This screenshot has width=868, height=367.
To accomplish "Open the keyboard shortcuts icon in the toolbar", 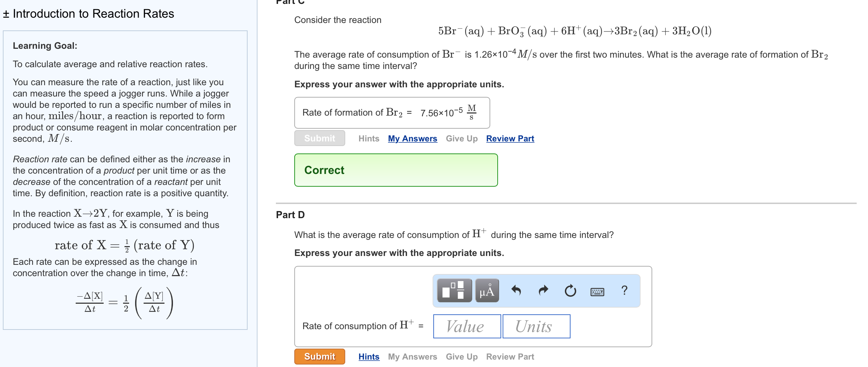I will (597, 292).
